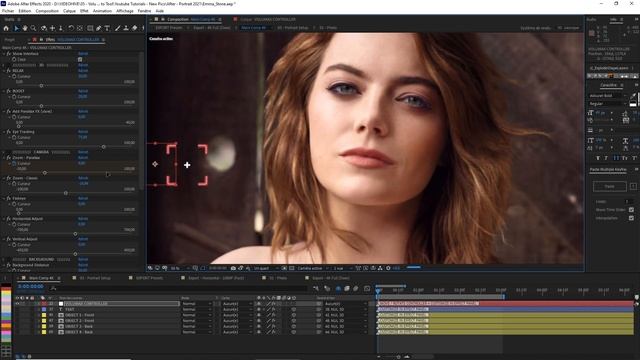Select the OBJECT 2 - Back layer row
The image size is (640, 360).
point(80,327)
